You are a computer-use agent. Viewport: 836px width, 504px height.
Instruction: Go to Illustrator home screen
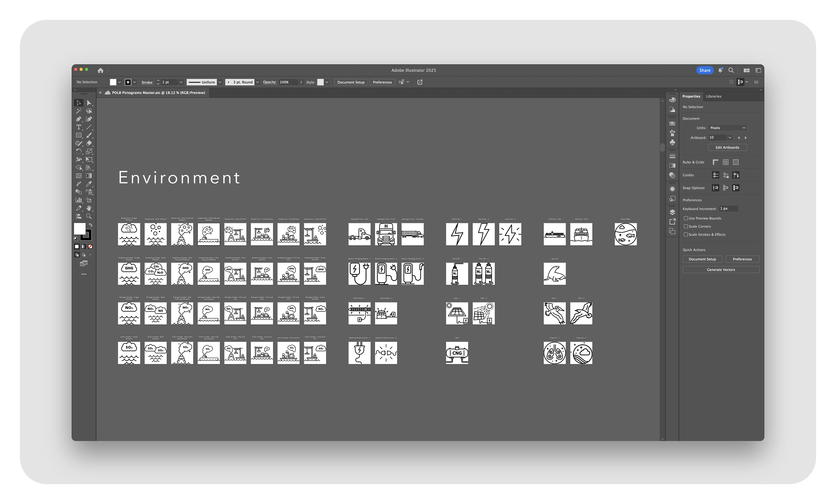coord(100,70)
